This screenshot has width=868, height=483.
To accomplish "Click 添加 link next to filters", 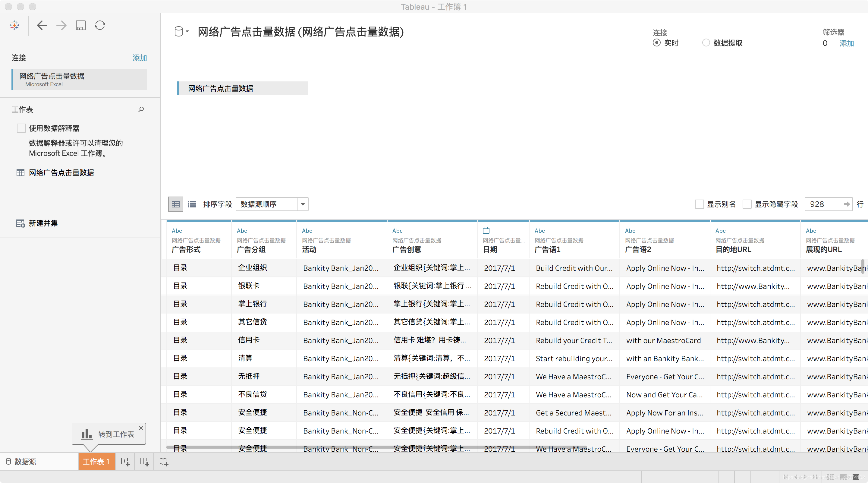I will (x=846, y=43).
